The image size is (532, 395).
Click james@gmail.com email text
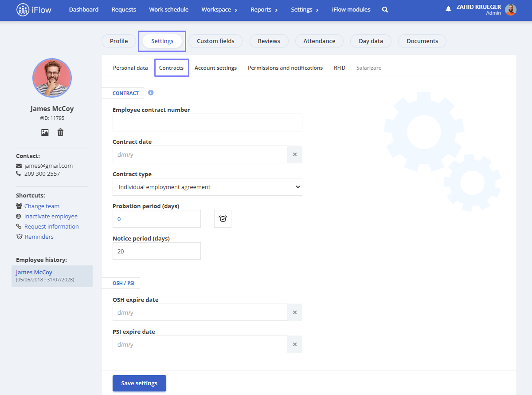(x=48, y=166)
